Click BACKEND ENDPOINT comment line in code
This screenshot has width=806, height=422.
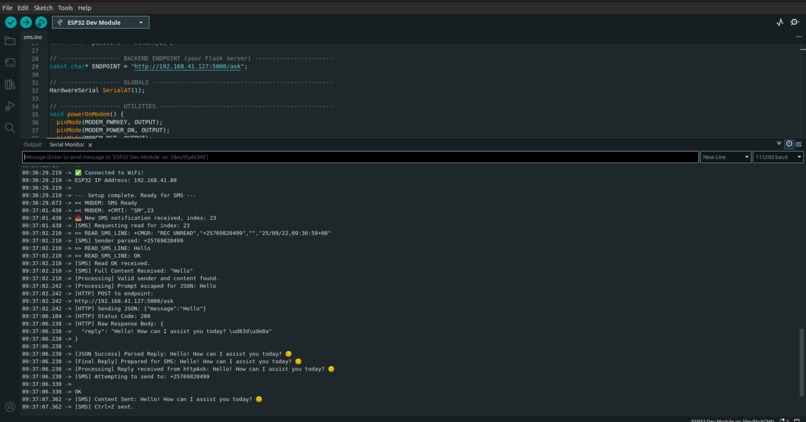coord(191,58)
